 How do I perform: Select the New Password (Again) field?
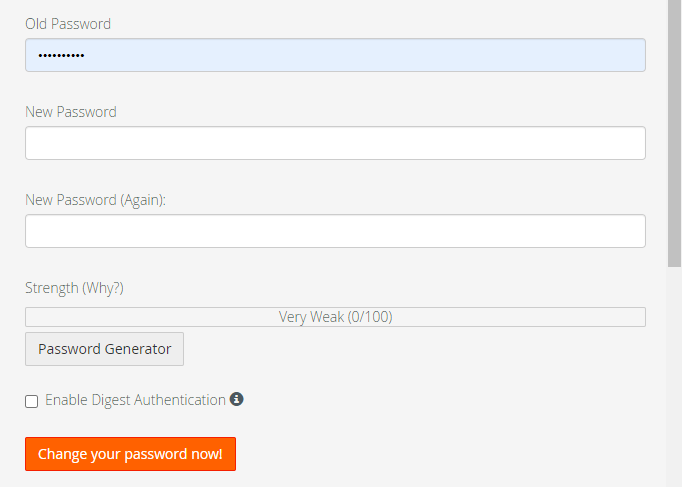tap(335, 231)
